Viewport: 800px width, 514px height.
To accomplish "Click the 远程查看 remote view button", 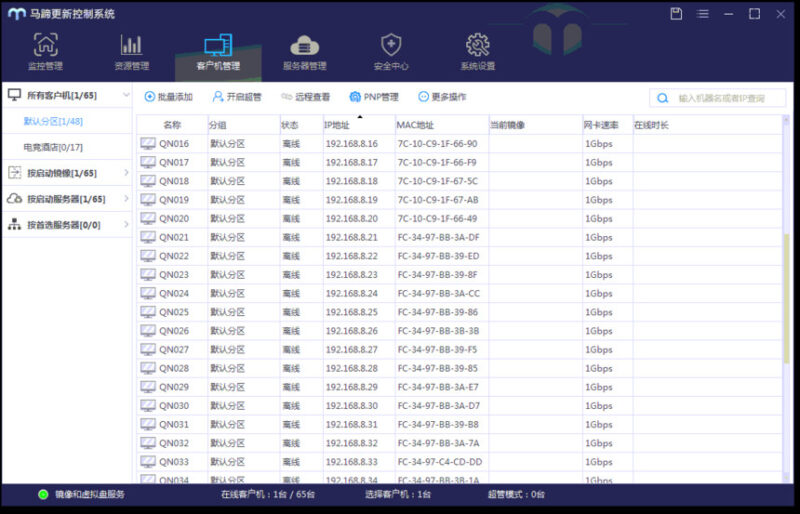I will pos(305,97).
